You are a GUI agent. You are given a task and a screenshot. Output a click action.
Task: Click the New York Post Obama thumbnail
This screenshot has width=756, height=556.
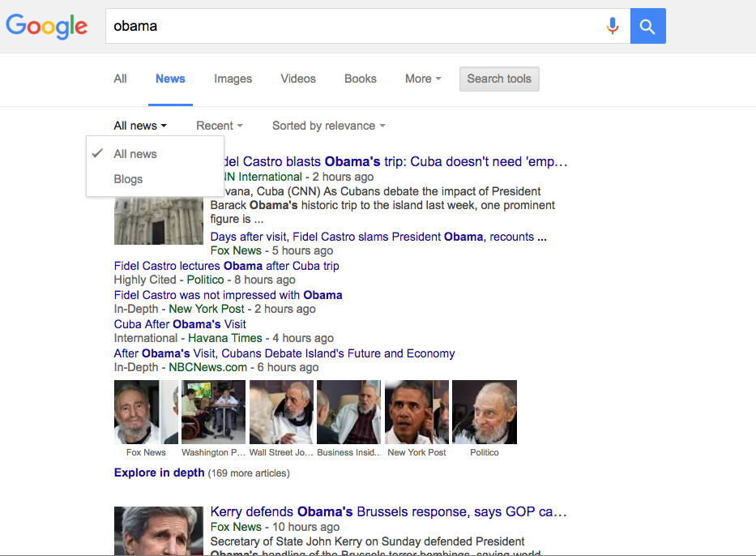(x=416, y=412)
